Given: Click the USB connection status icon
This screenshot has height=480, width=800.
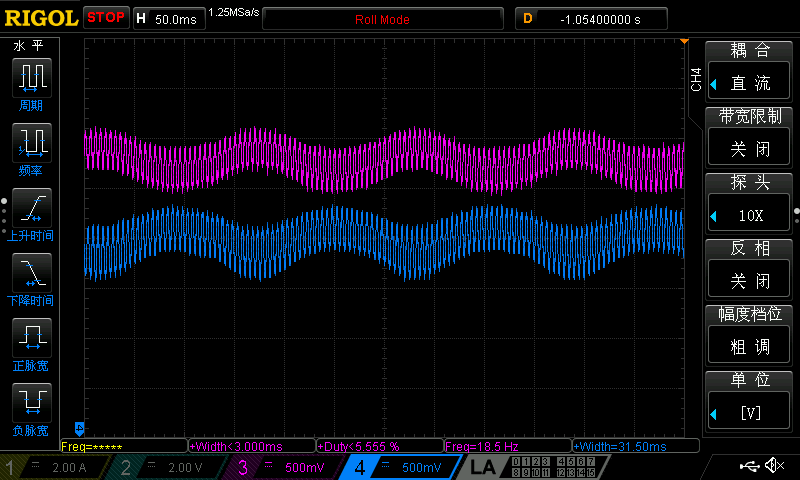Looking at the screenshot, I should (x=748, y=466).
